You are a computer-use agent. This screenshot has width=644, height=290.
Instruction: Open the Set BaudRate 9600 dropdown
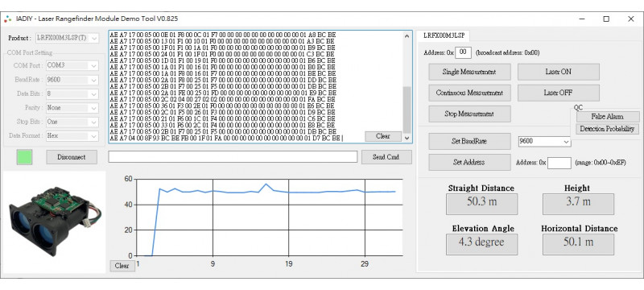(x=567, y=142)
